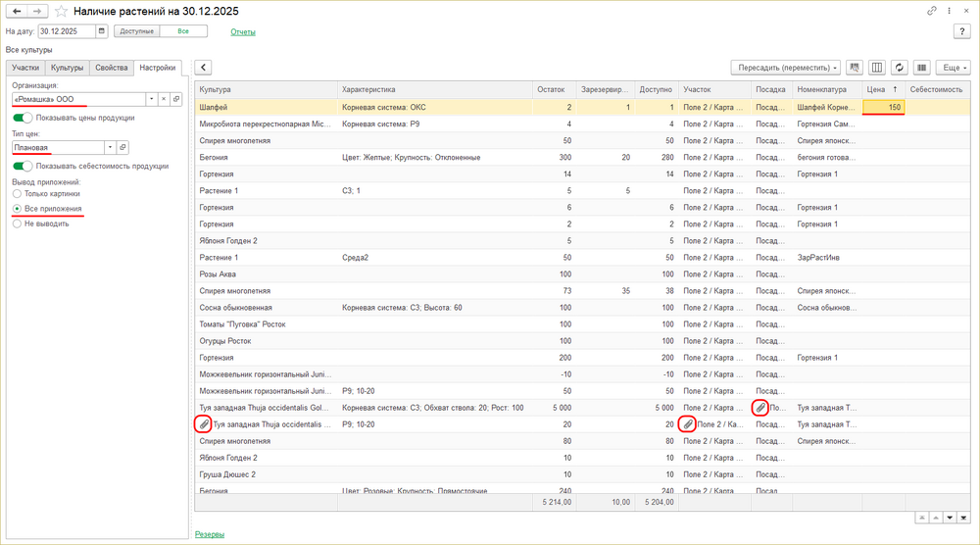
Task: Collapse the left settings panel arrow
Action: pyautogui.click(x=203, y=68)
